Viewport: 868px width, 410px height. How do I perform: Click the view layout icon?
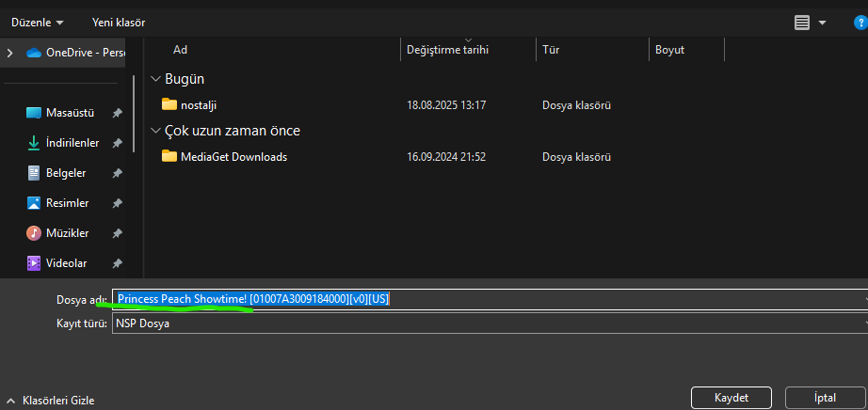801,23
